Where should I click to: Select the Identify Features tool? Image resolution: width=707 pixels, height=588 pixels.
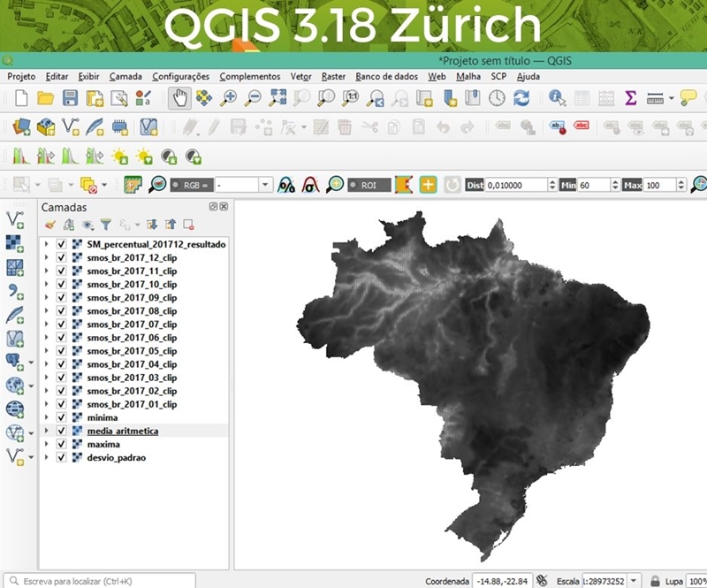tap(558, 98)
